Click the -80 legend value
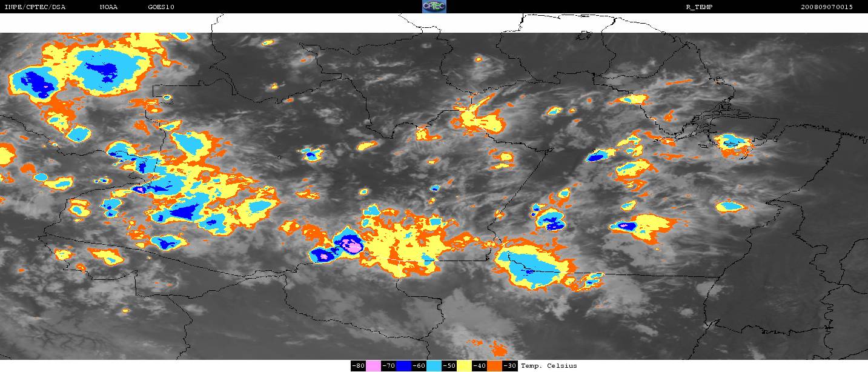Screen dimensions: 868x372 coord(358,366)
